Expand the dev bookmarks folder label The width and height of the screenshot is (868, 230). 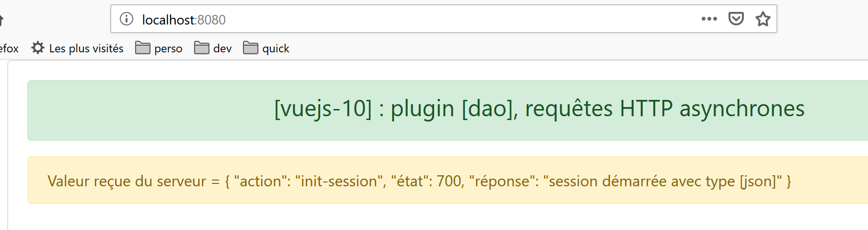(222, 48)
